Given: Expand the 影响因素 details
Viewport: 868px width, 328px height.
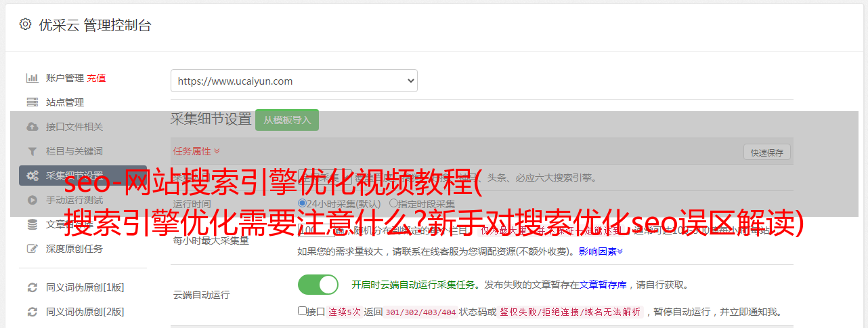Looking at the screenshot, I should 601,251.
